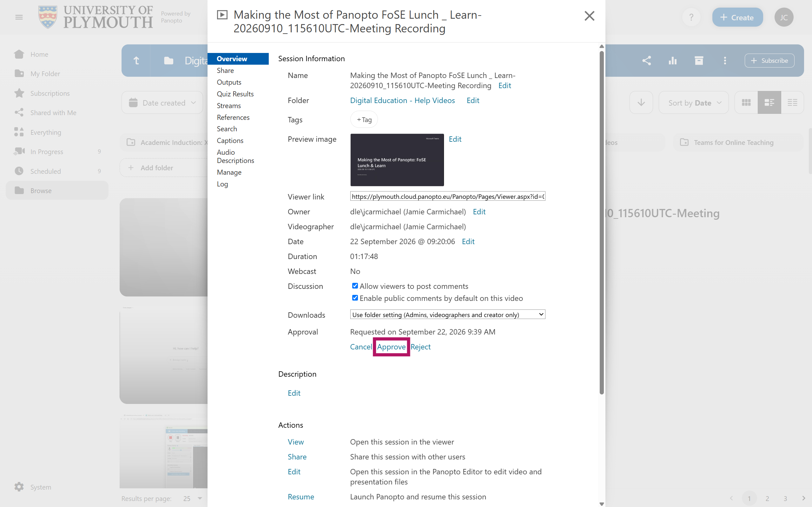Toggle Enable public comments by default
Image resolution: width=812 pixels, height=507 pixels.
tap(355, 298)
